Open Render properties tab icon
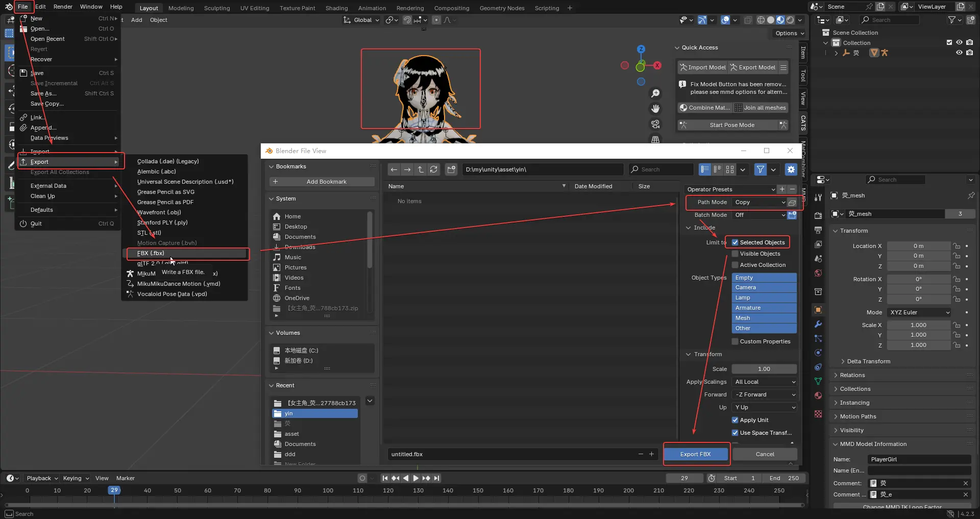 pyautogui.click(x=818, y=215)
